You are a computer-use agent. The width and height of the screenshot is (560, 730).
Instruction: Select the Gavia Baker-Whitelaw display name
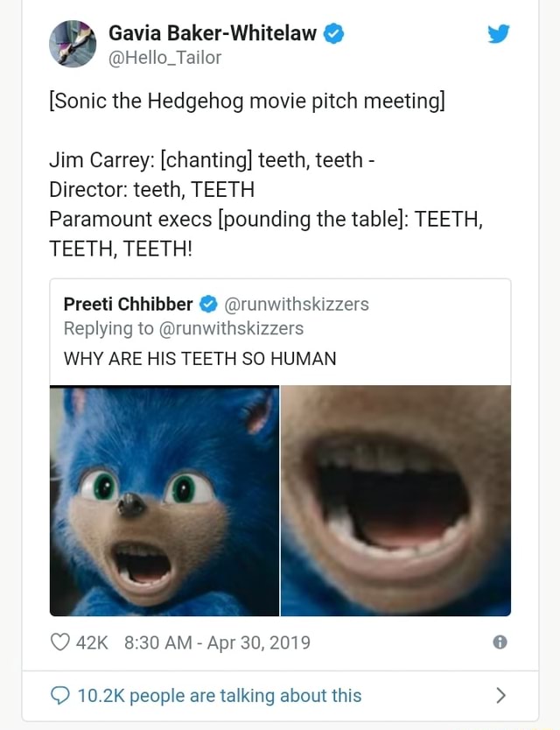coord(211,32)
